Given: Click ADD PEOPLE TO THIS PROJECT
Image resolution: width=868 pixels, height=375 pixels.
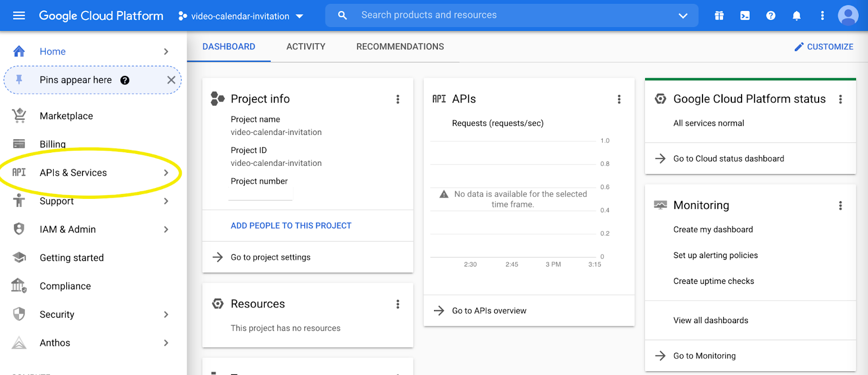Looking at the screenshot, I should (x=291, y=225).
